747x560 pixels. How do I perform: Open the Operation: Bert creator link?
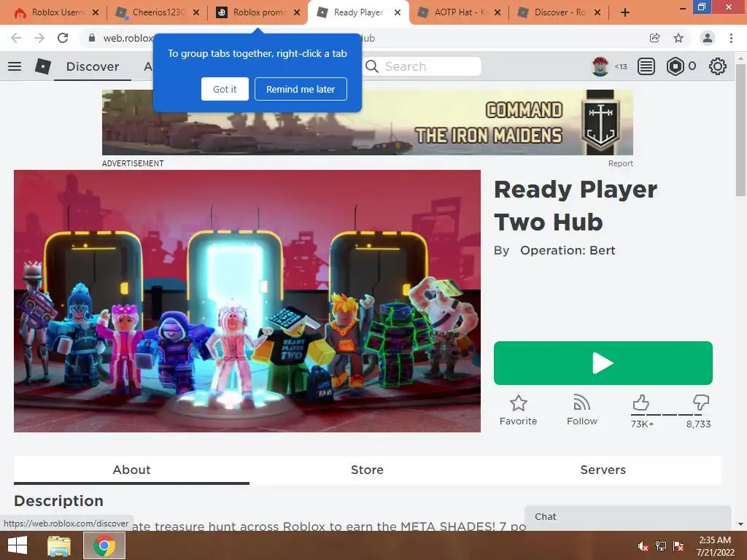click(x=568, y=251)
